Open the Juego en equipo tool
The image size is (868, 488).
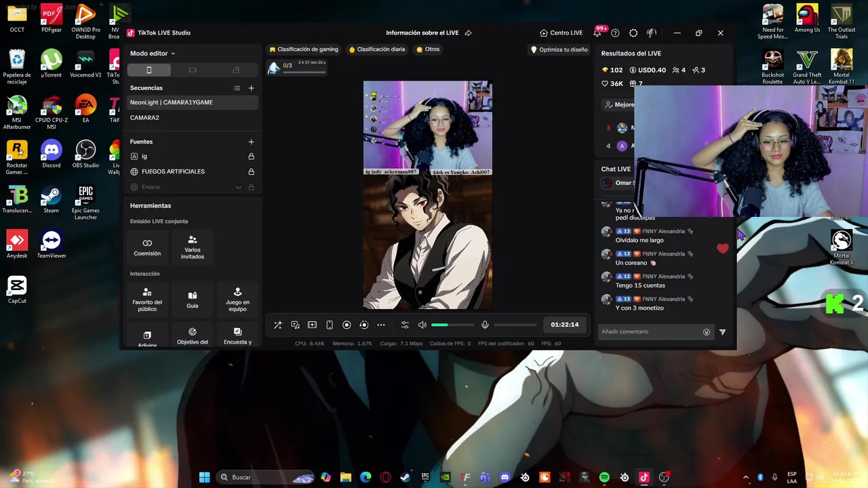click(x=237, y=300)
